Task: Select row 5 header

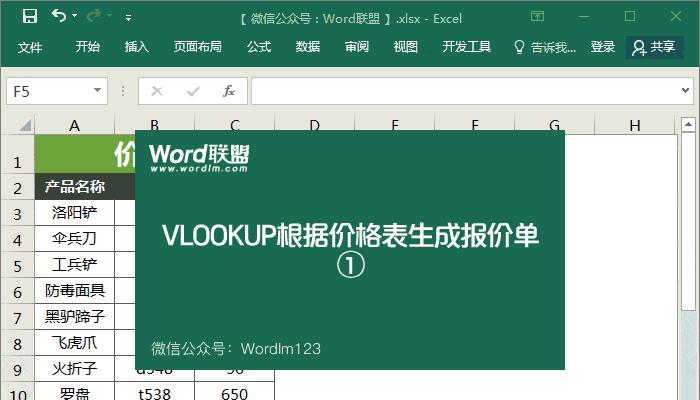Action: (17, 265)
